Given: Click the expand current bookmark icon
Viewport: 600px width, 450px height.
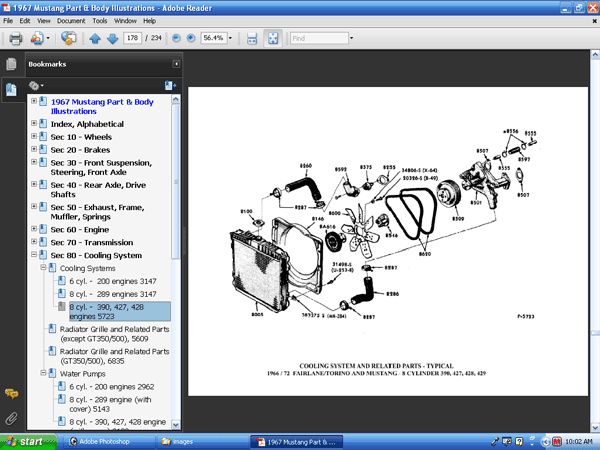Looking at the screenshot, I should click(x=170, y=86).
